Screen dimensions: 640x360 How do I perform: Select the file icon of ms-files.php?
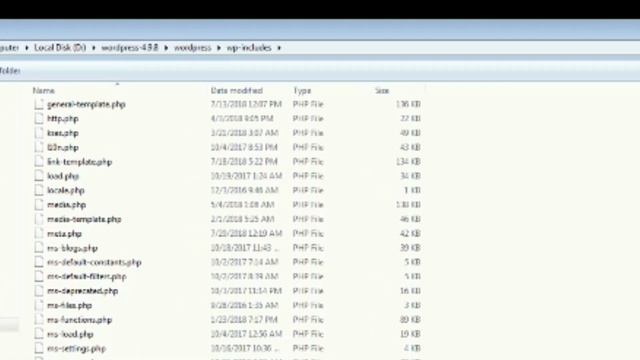(39, 305)
